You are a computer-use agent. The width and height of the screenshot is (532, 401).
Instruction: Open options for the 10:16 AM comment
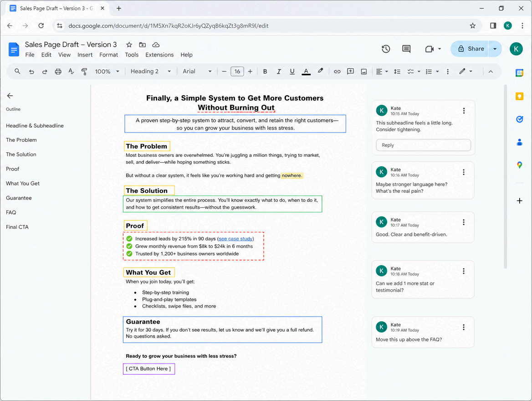pyautogui.click(x=464, y=172)
